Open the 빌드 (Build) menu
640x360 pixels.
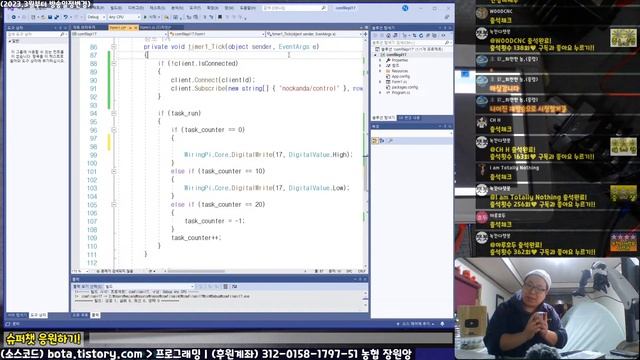pyautogui.click(x=116, y=8)
